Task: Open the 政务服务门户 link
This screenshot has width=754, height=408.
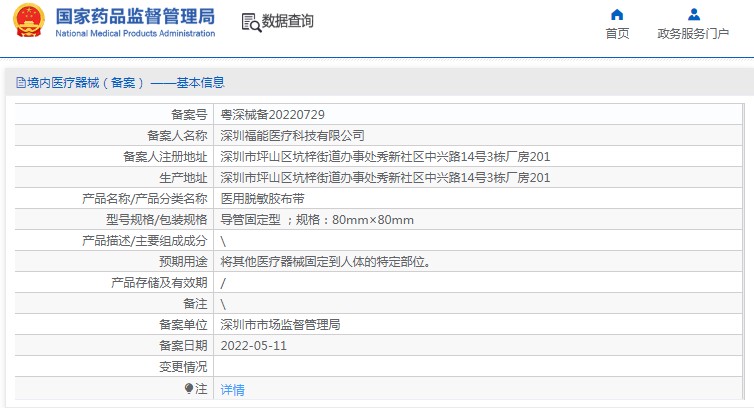Action: pyautogui.click(x=693, y=34)
